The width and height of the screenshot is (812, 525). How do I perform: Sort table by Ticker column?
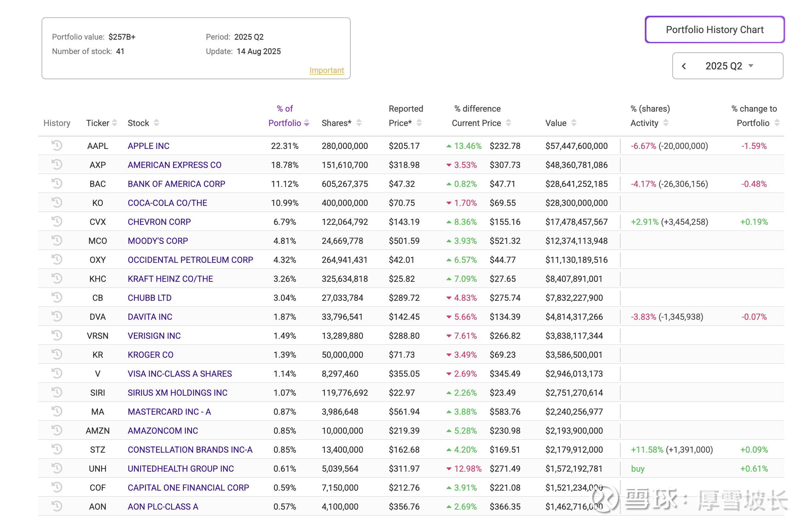coord(101,123)
